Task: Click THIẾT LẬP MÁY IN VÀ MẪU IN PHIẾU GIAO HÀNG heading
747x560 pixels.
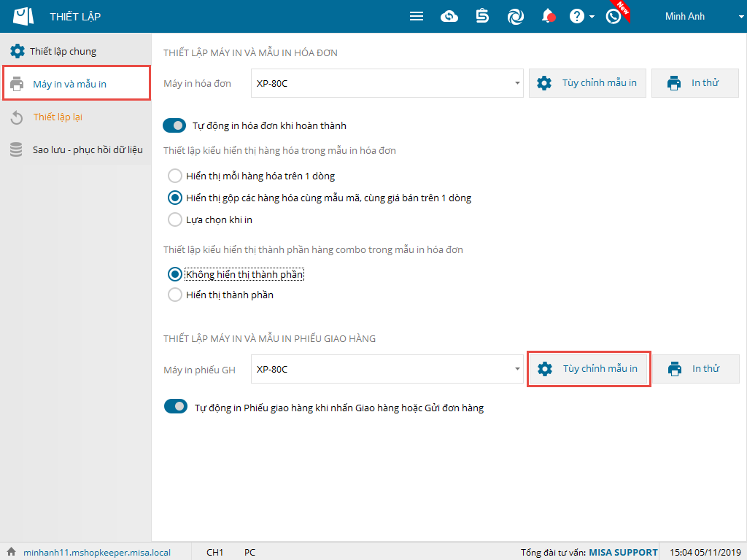Action: click(270, 338)
